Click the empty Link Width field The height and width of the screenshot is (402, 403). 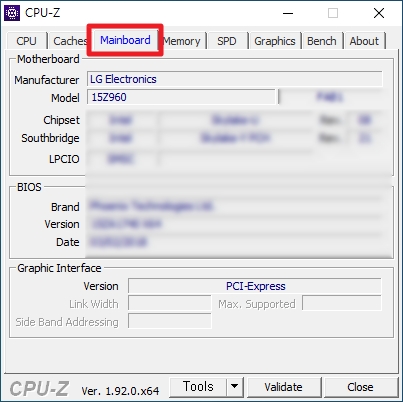(x=170, y=304)
